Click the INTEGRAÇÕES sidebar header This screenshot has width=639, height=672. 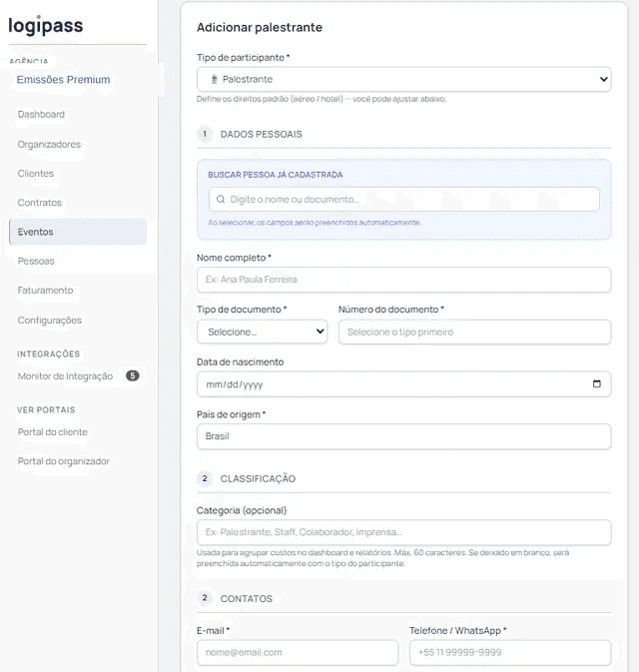(x=49, y=354)
